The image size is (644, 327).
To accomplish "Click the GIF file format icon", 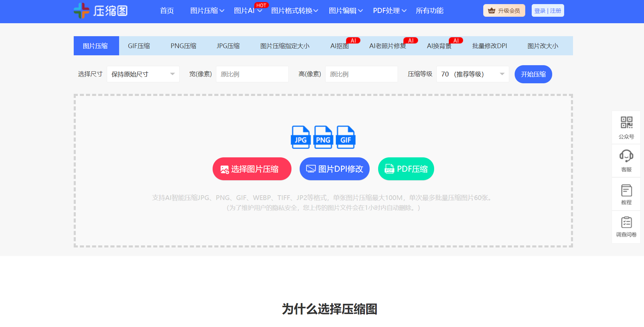I will [x=346, y=137].
